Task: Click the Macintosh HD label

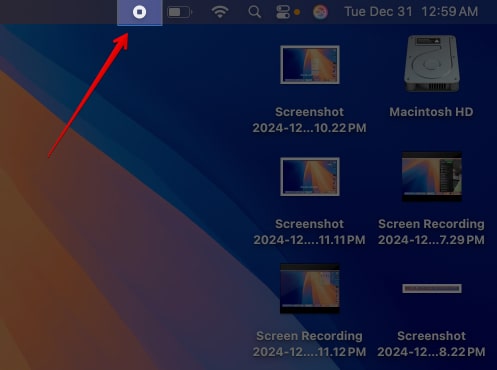Action: (x=431, y=112)
